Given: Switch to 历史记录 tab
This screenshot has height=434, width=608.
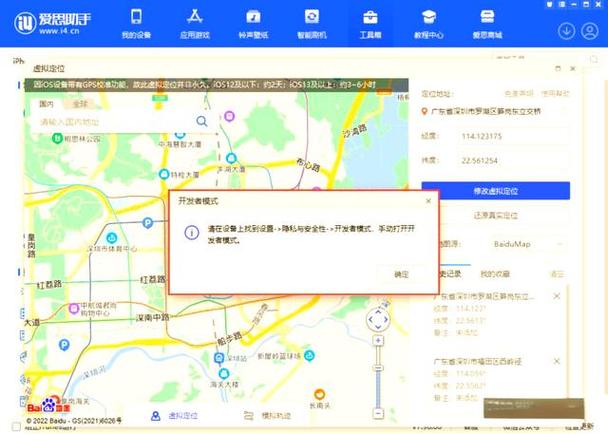Looking at the screenshot, I should 450,274.
